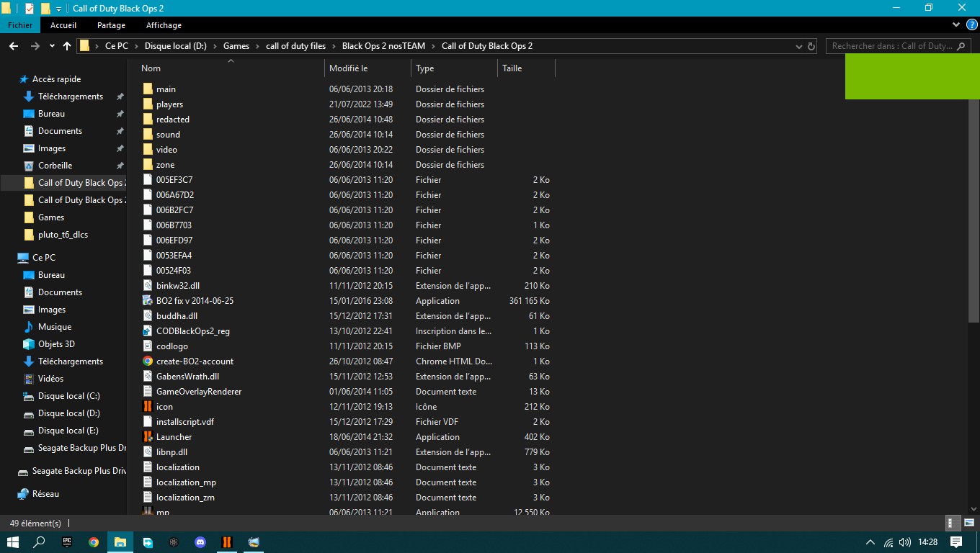Open Vidéos in the navigation pane
This screenshot has width=980, height=553.
pos(50,379)
